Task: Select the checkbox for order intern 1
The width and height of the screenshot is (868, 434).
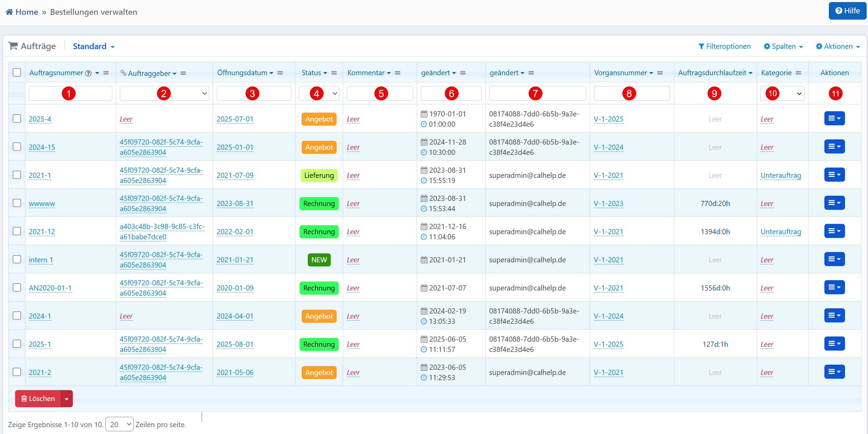Action: 17,259
